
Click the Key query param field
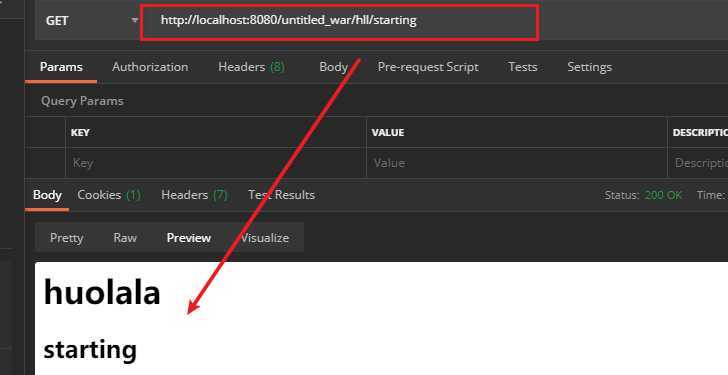(x=216, y=163)
